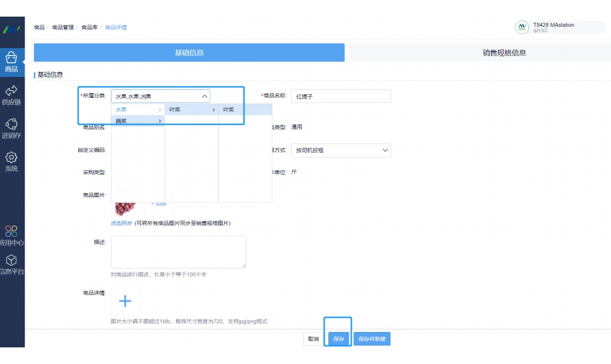Switch to 基础信息 tab

(189, 52)
